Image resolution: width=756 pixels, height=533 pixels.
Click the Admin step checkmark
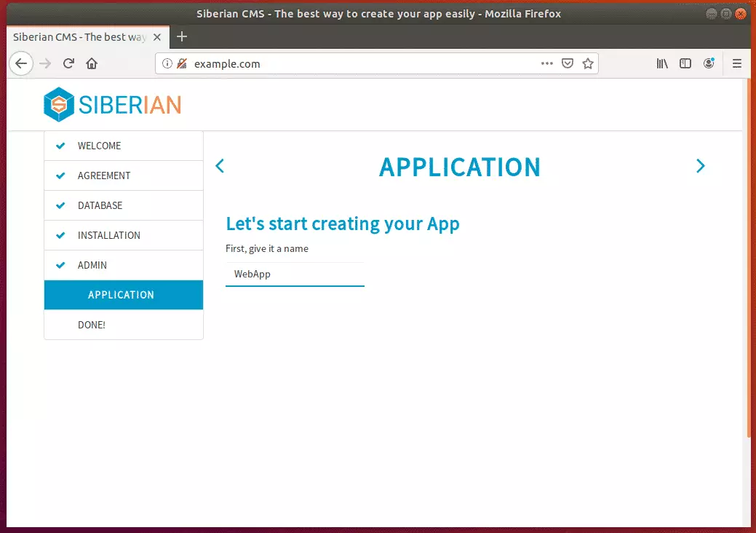pos(60,265)
